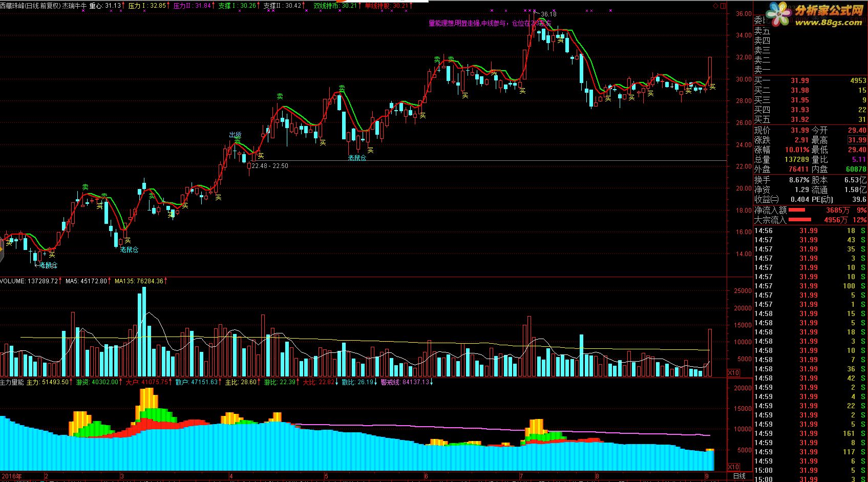Click the 支撑II: 30.42 indicator value
Viewport: 868px width, 482px height.
282,6
